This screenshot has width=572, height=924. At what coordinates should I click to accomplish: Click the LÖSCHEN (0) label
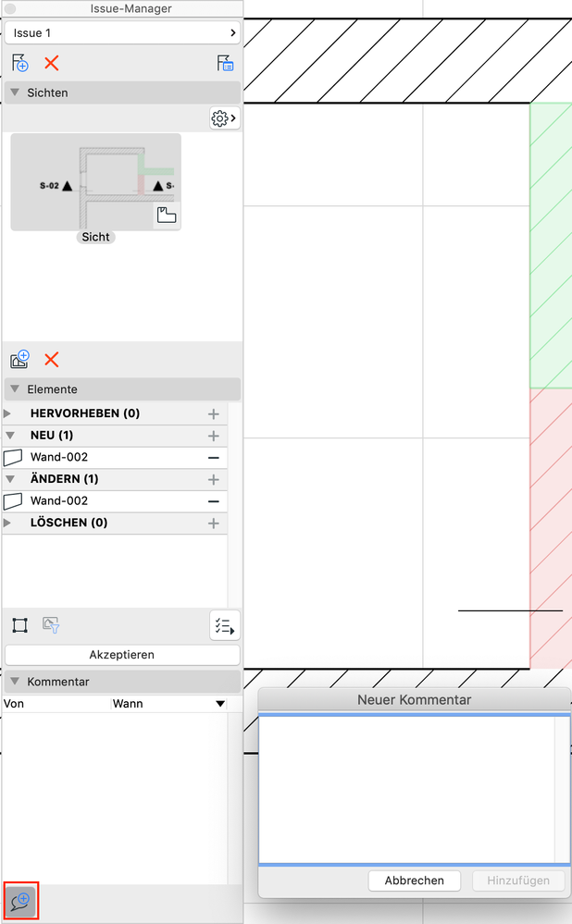pos(69,523)
